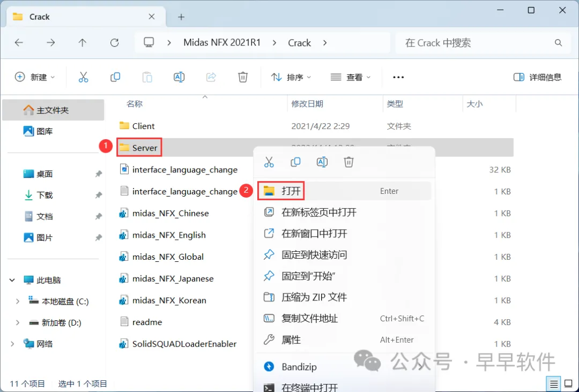
Task: Sort by 类型 column header
Action: [395, 104]
